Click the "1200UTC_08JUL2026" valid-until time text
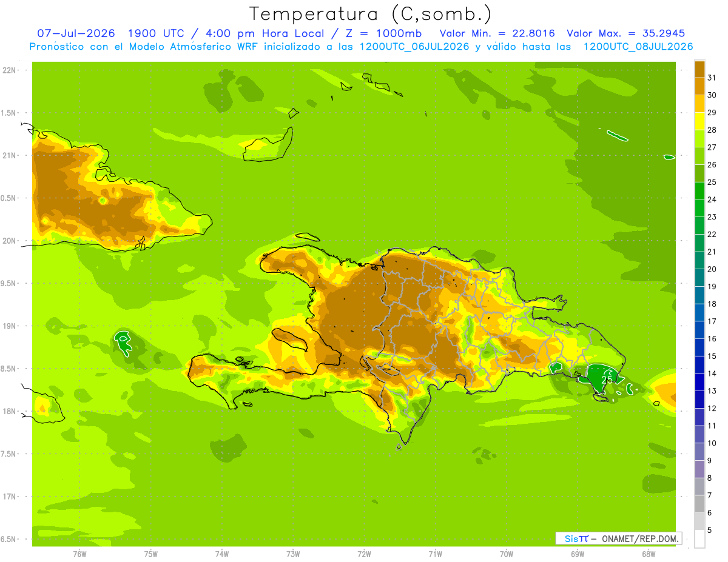The width and height of the screenshot is (728, 562). [638, 47]
